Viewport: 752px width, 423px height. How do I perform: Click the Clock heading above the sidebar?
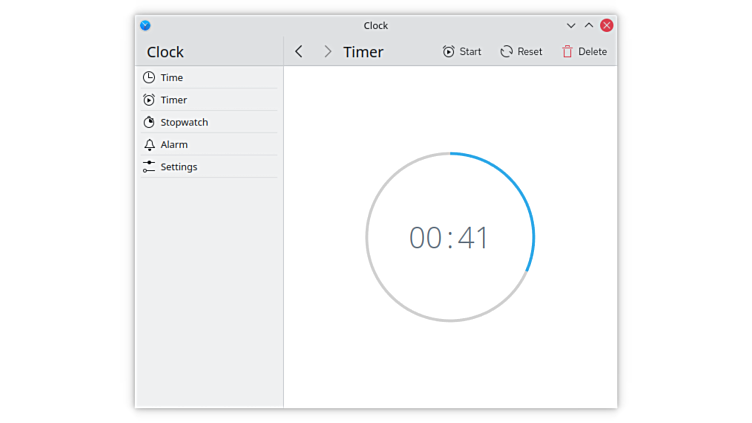(166, 52)
